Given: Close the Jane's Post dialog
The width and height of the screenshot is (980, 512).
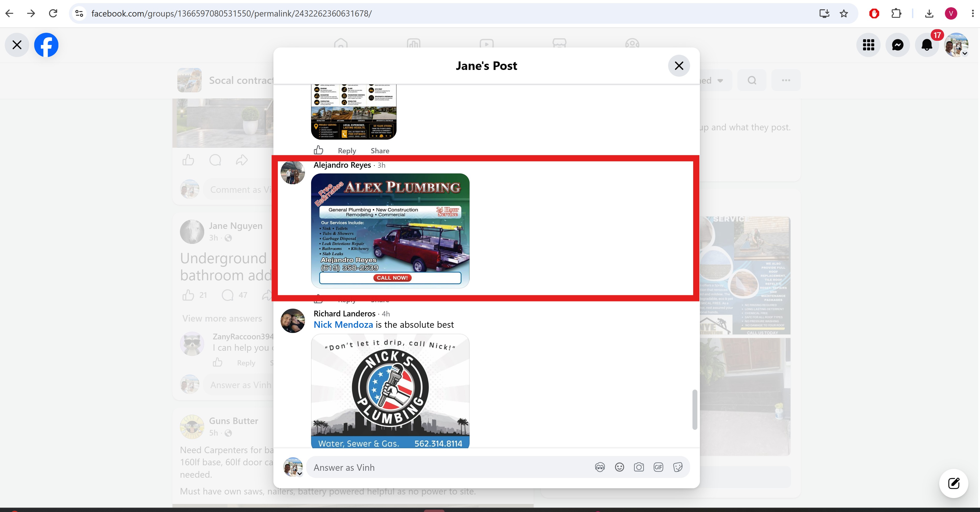Looking at the screenshot, I should coord(679,66).
